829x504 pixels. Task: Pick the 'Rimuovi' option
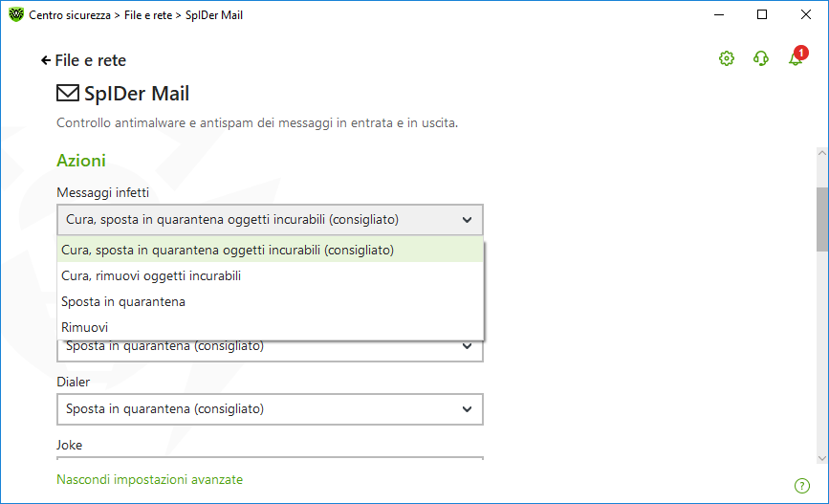pyautogui.click(x=85, y=327)
